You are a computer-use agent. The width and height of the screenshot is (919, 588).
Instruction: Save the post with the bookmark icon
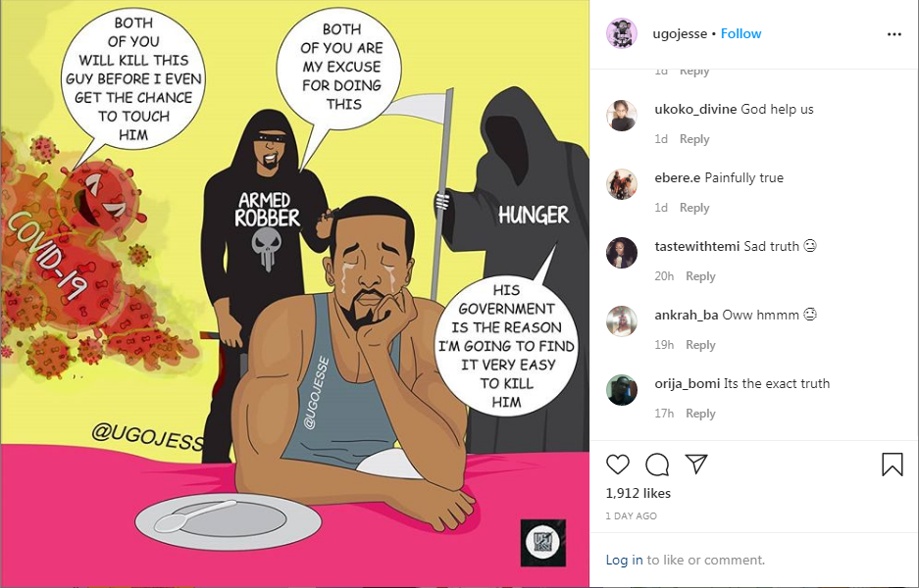click(x=893, y=465)
